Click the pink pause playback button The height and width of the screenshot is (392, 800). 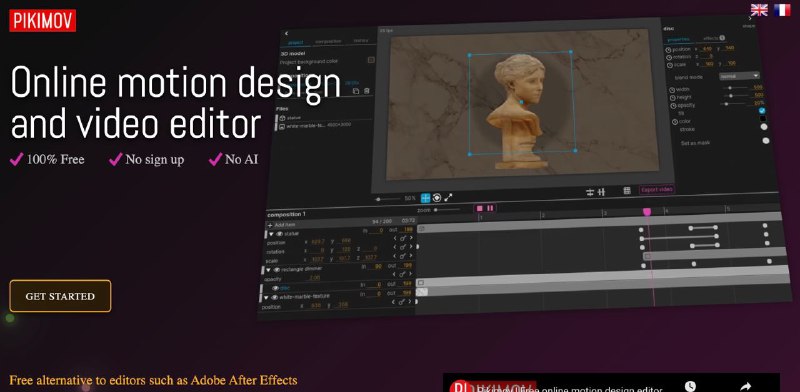[490, 208]
